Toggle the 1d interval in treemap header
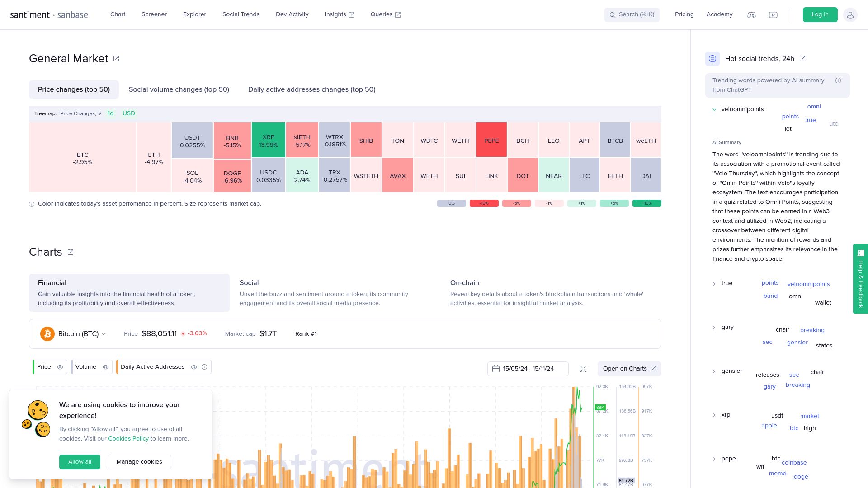The width and height of the screenshot is (868, 488). point(110,113)
